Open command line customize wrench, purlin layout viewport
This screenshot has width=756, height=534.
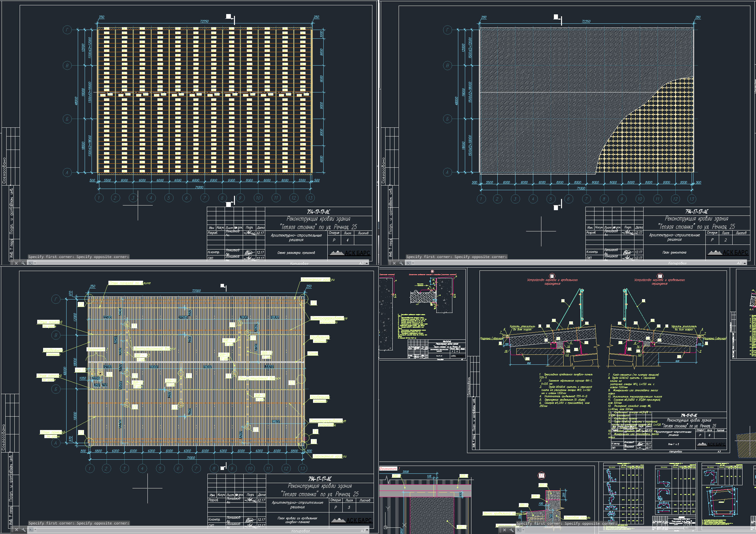[23, 263]
